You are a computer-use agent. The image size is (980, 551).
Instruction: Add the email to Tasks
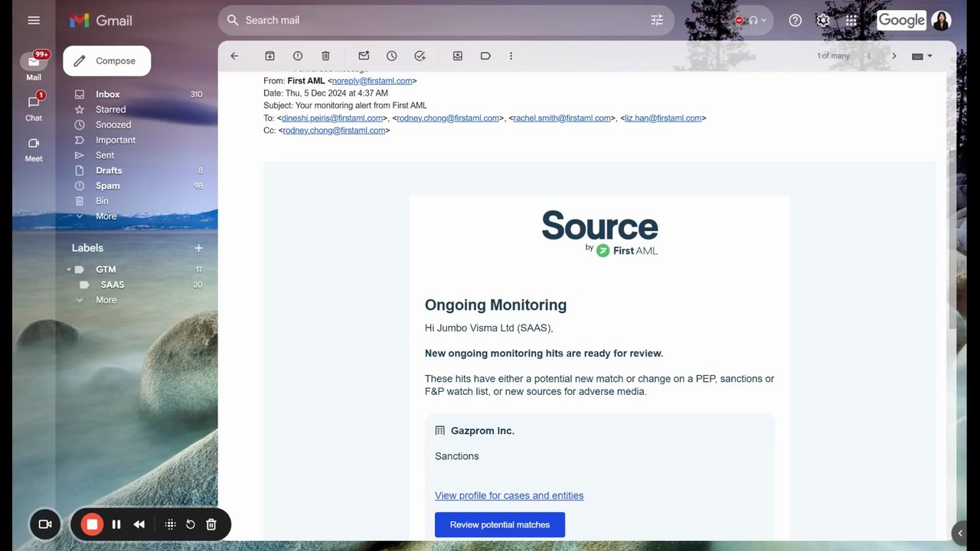pyautogui.click(x=420, y=56)
